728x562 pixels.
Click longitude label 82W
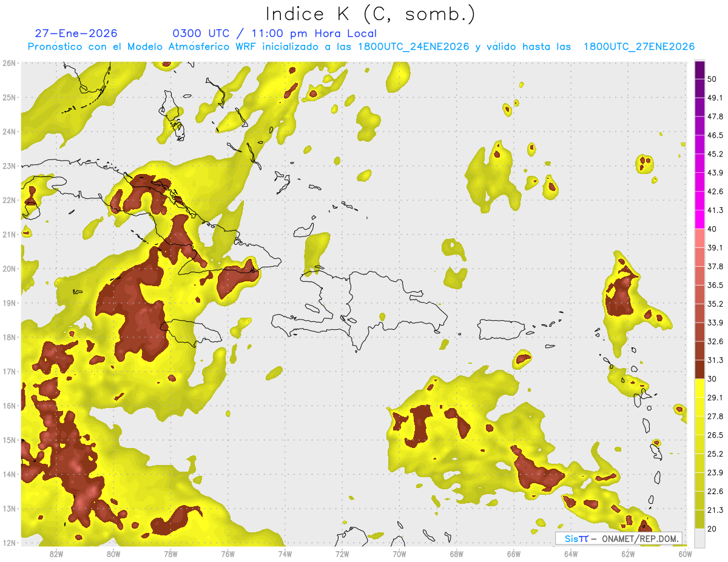click(x=56, y=554)
